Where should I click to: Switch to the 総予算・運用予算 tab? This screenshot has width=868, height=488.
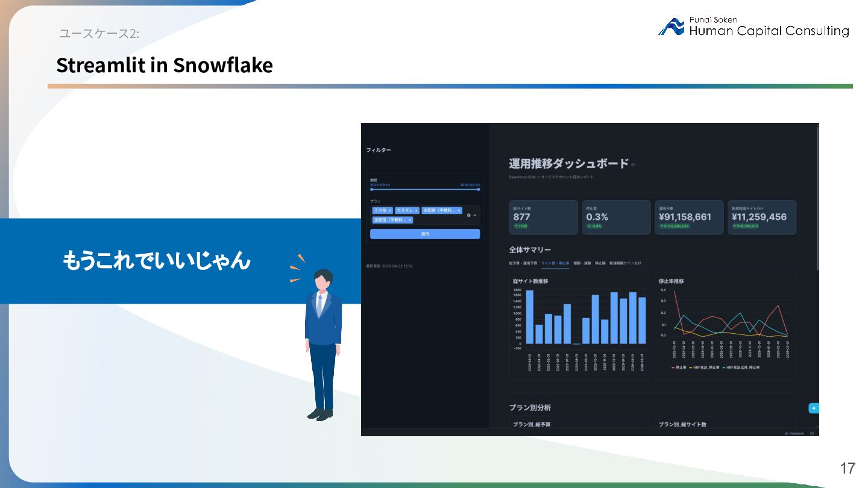[x=523, y=263]
